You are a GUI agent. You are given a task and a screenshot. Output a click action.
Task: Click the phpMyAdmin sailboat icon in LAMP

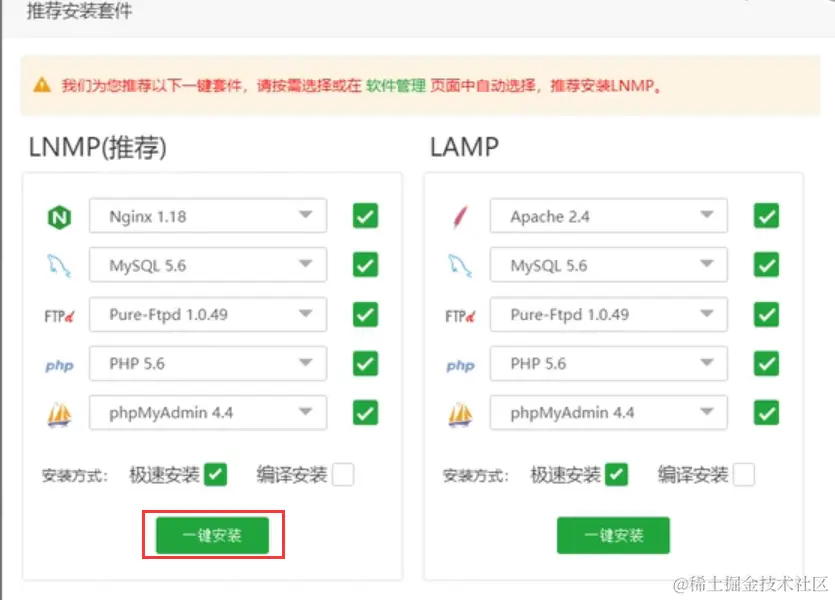coord(460,414)
